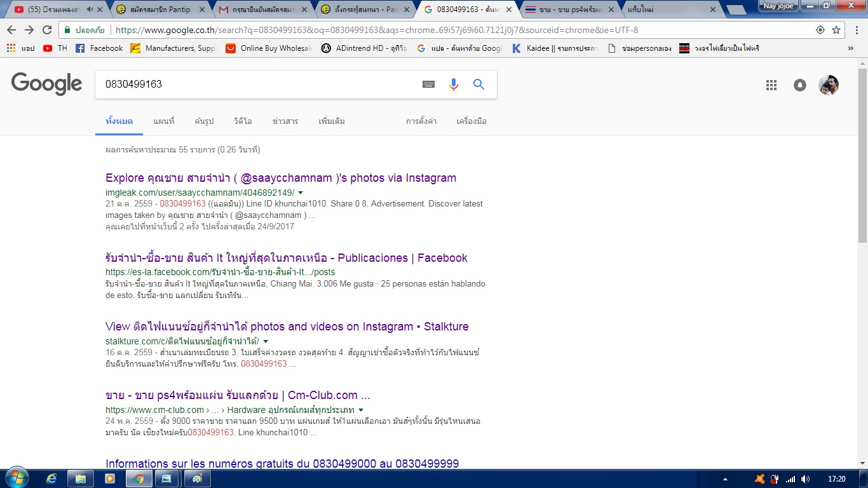Start voice search with microphone icon

[453, 84]
